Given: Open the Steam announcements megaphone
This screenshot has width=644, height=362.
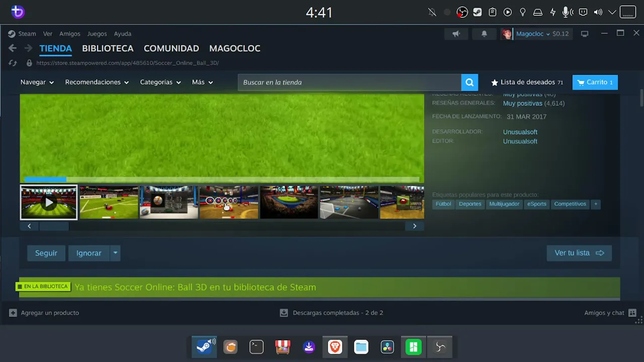Looking at the screenshot, I should (456, 34).
